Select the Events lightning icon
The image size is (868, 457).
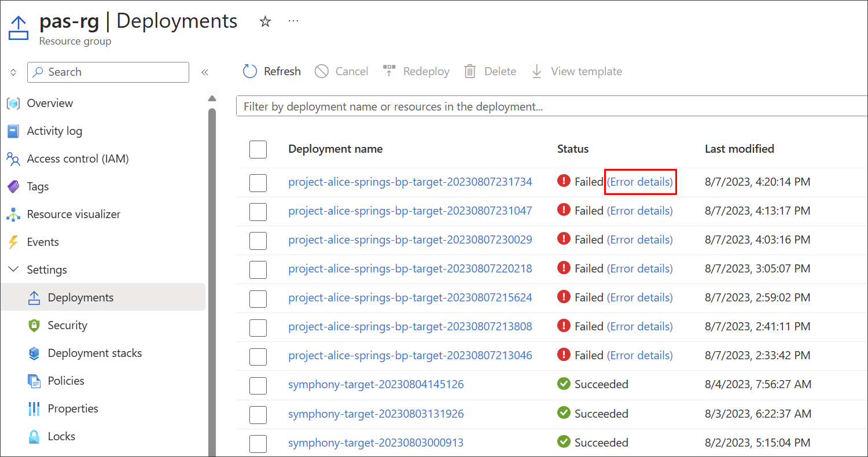[13, 242]
